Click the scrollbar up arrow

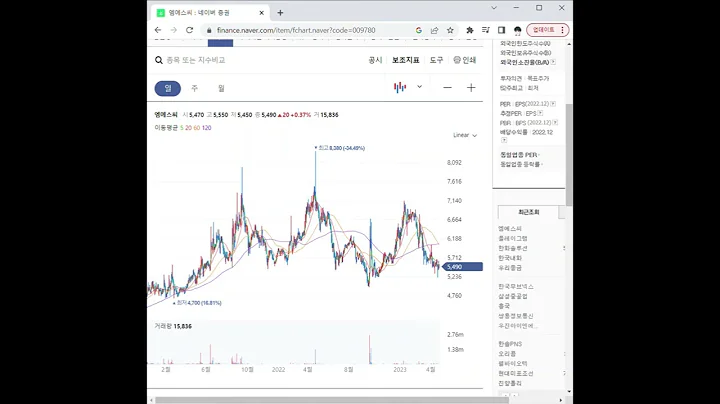point(569,44)
